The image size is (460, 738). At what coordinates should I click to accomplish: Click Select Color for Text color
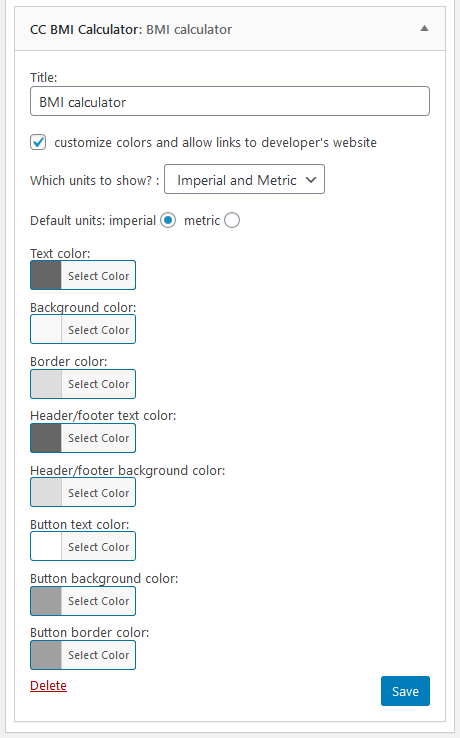click(98, 275)
